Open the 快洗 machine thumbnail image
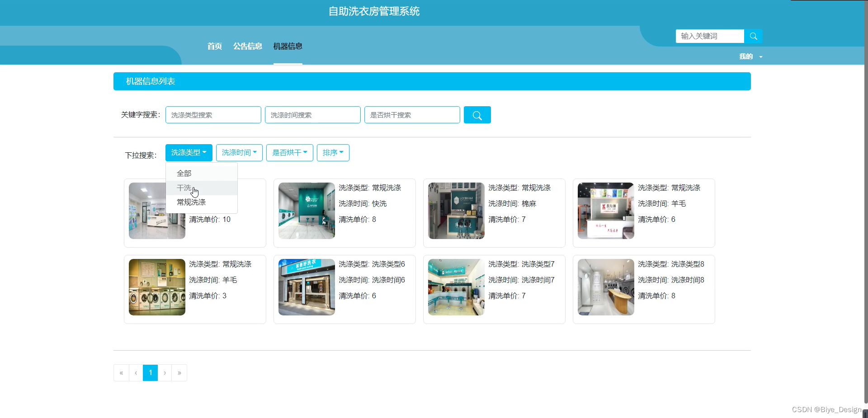This screenshot has width=868, height=418. tap(307, 211)
